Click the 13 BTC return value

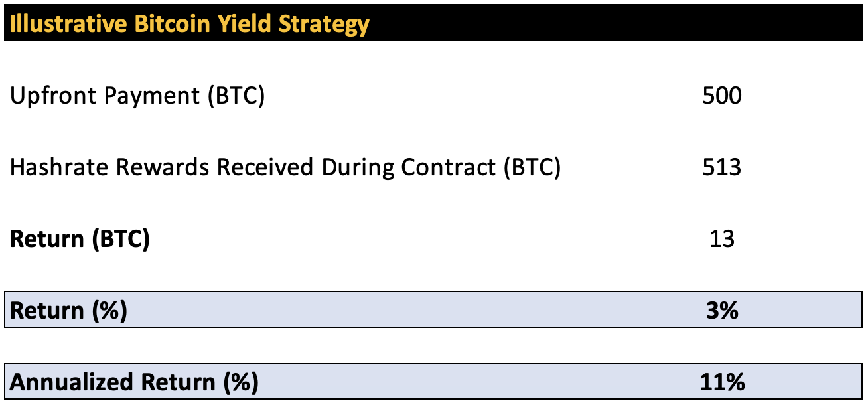point(721,239)
